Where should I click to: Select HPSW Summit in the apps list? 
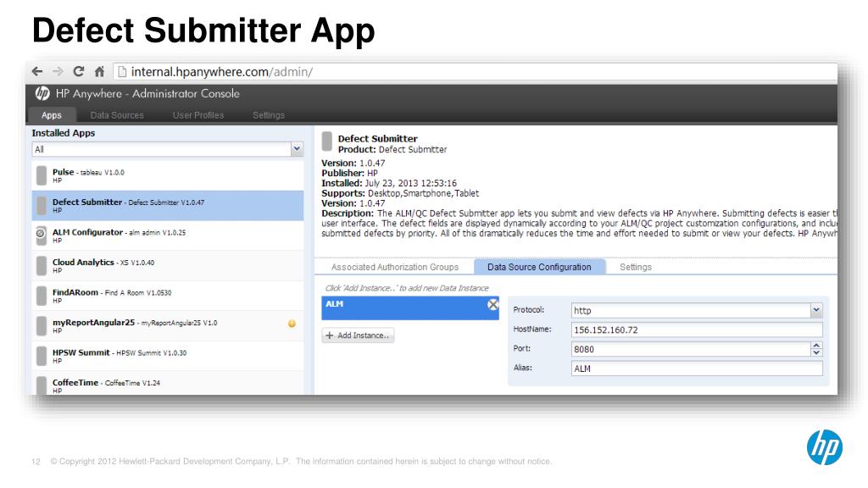coord(168,356)
